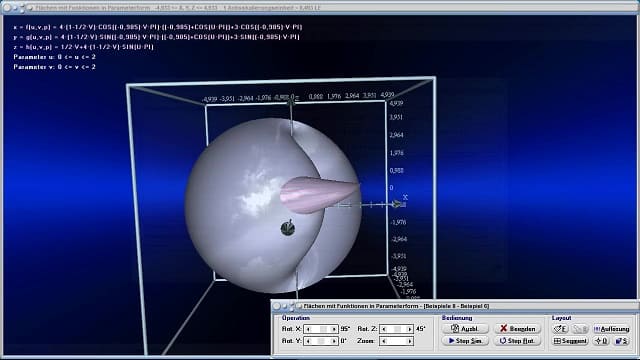Click the Stop Rot. button
The width and height of the screenshot is (640, 360).
[x=518, y=340]
